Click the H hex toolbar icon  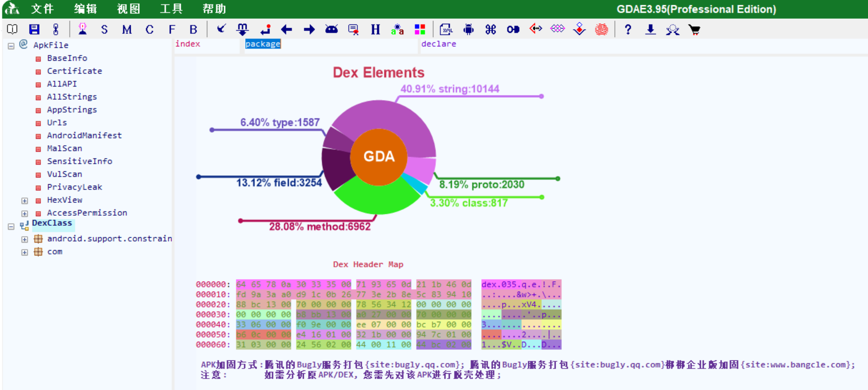(x=375, y=30)
